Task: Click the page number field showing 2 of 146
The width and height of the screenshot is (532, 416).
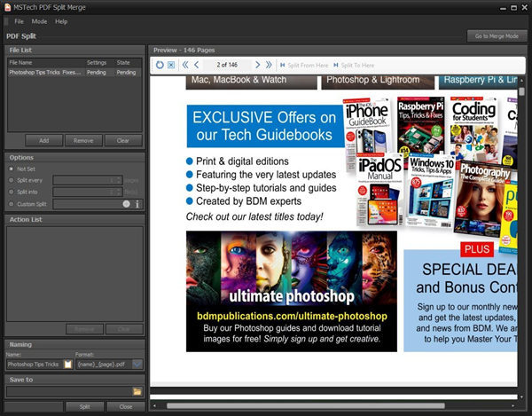Action: [227, 65]
